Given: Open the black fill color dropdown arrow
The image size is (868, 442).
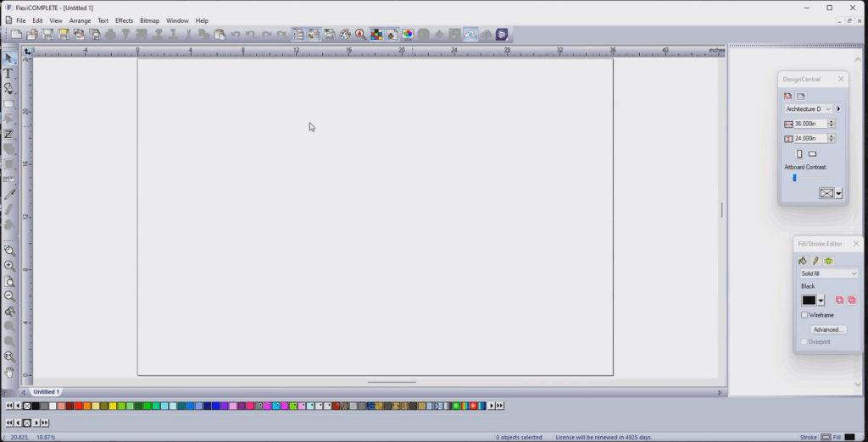Looking at the screenshot, I should [821, 301].
